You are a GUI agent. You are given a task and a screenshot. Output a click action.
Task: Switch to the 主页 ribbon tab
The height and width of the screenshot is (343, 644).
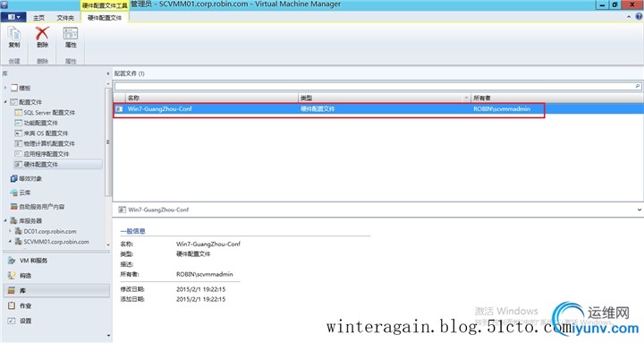tap(39, 18)
